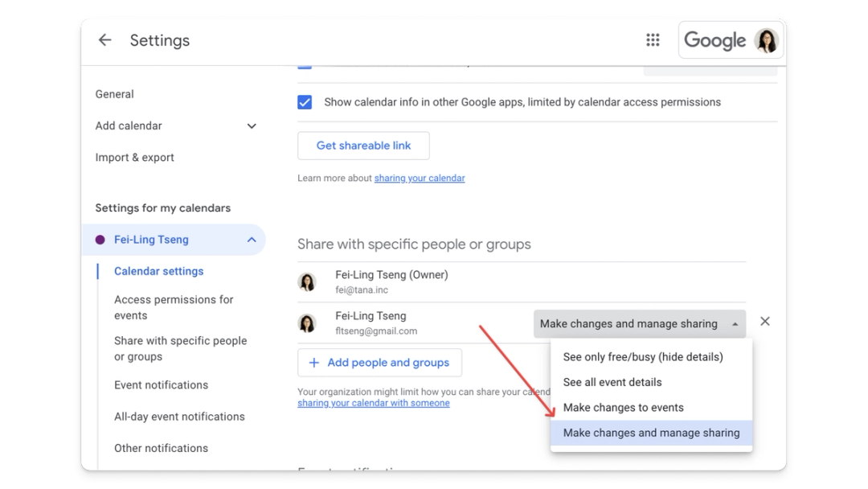Open the Google apps grid launcher
This screenshot has width=868, height=489.
click(653, 39)
